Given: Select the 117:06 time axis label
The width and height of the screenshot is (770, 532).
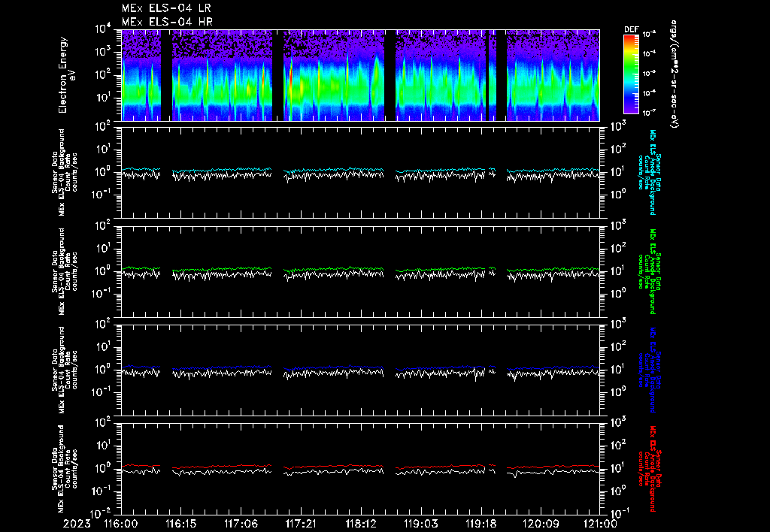Looking at the screenshot, I should click(241, 522).
